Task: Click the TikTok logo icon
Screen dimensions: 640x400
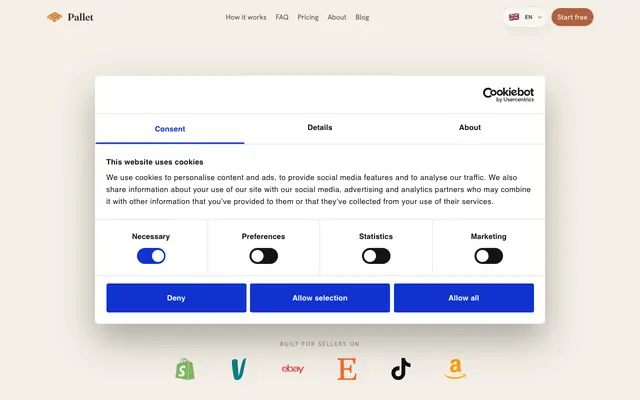Action: [401, 369]
